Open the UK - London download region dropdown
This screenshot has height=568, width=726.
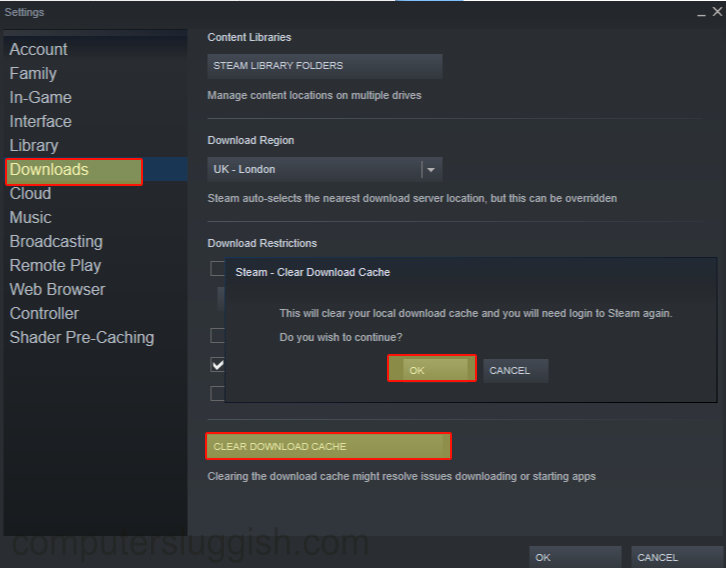(x=325, y=169)
